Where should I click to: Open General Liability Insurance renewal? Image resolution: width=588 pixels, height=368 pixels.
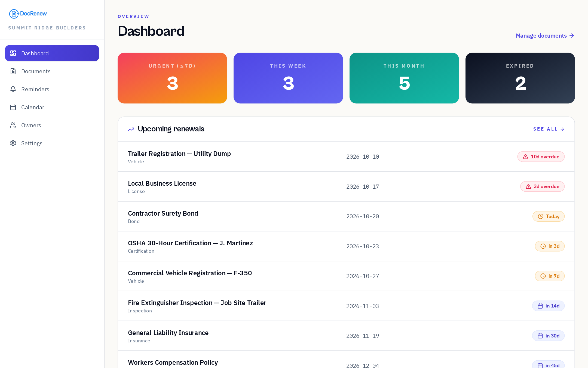click(x=346, y=336)
